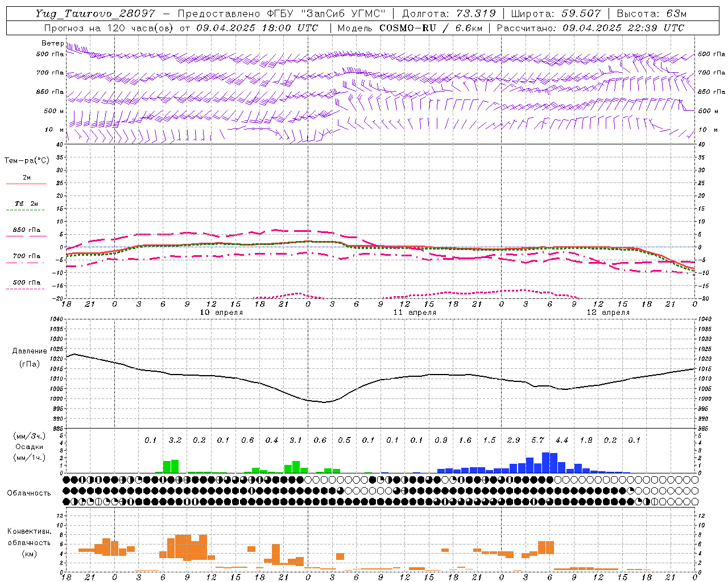Click the 'Давление' pressure panel label
This screenshot has height=582, width=728.
point(30,351)
